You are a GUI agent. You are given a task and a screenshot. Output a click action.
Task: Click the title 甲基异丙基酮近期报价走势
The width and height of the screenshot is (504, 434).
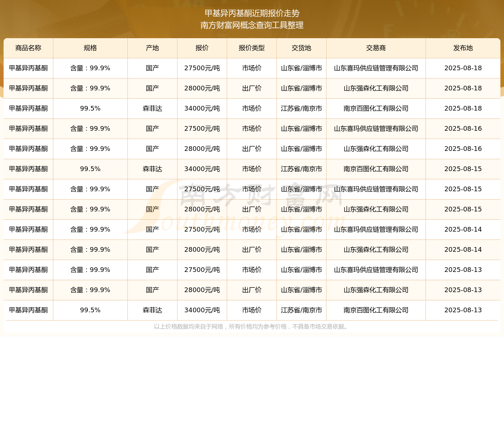[x=252, y=13]
